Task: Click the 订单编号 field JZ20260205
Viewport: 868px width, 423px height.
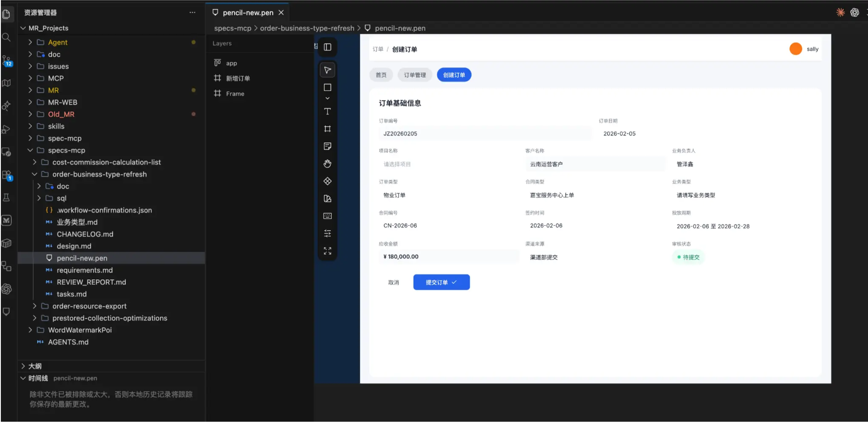Action: coord(485,134)
